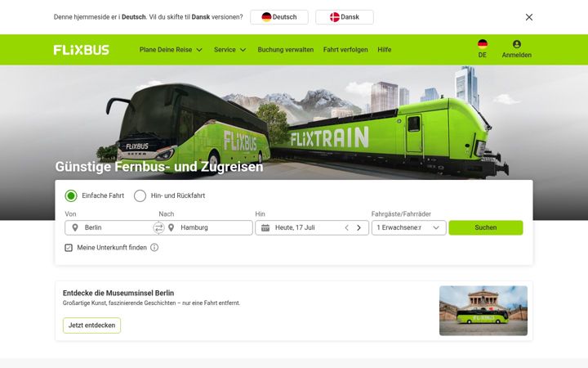Select Einfache Fahrt radio option
The height and width of the screenshot is (368, 588).
pyautogui.click(x=71, y=195)
